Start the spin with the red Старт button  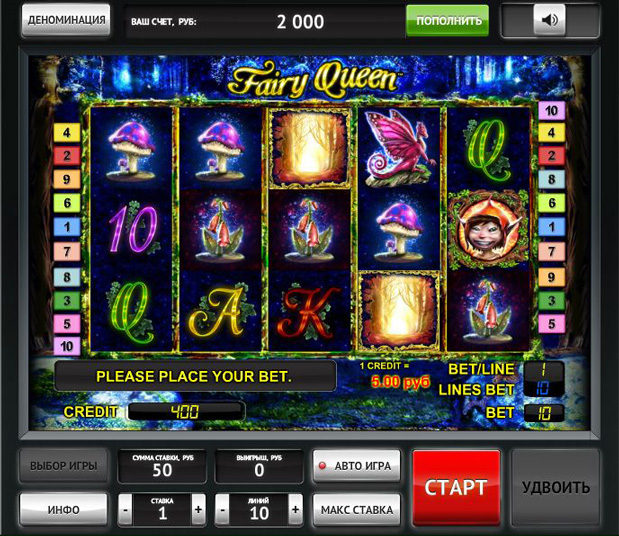point(456,487)
